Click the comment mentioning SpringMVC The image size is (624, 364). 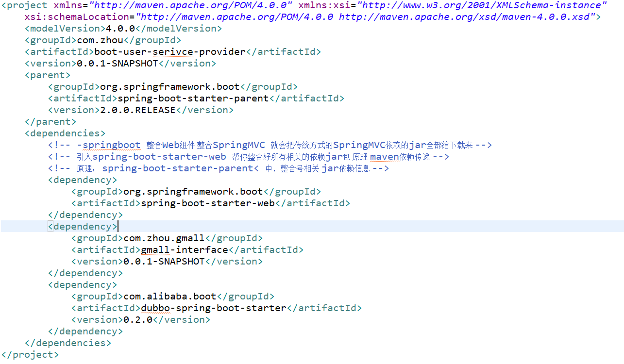[270, 145]
